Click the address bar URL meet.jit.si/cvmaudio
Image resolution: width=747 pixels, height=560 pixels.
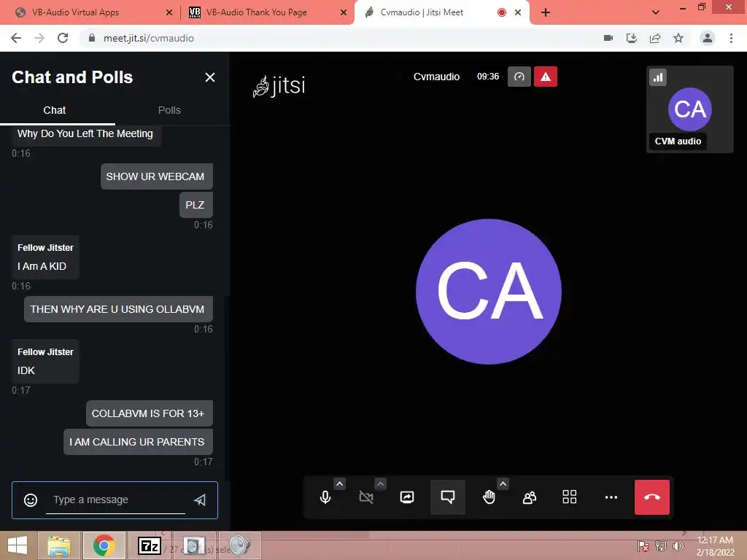point(149,38)
